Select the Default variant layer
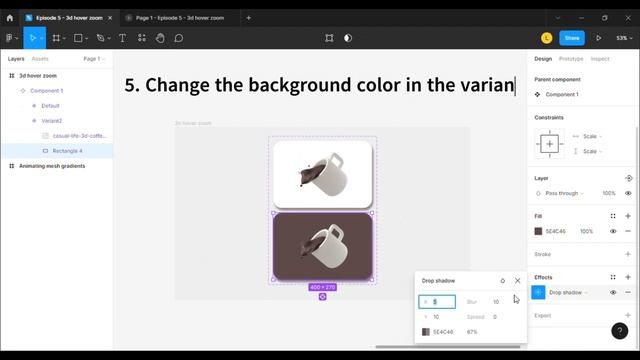Image resolution: width=640 pixels, height=360 pixels. [50, 106]
